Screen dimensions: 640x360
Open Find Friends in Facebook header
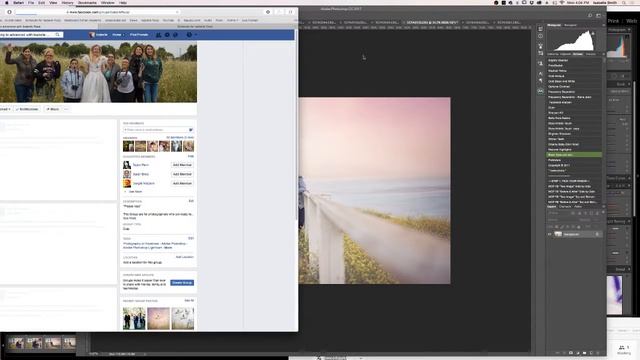point(139,35)
